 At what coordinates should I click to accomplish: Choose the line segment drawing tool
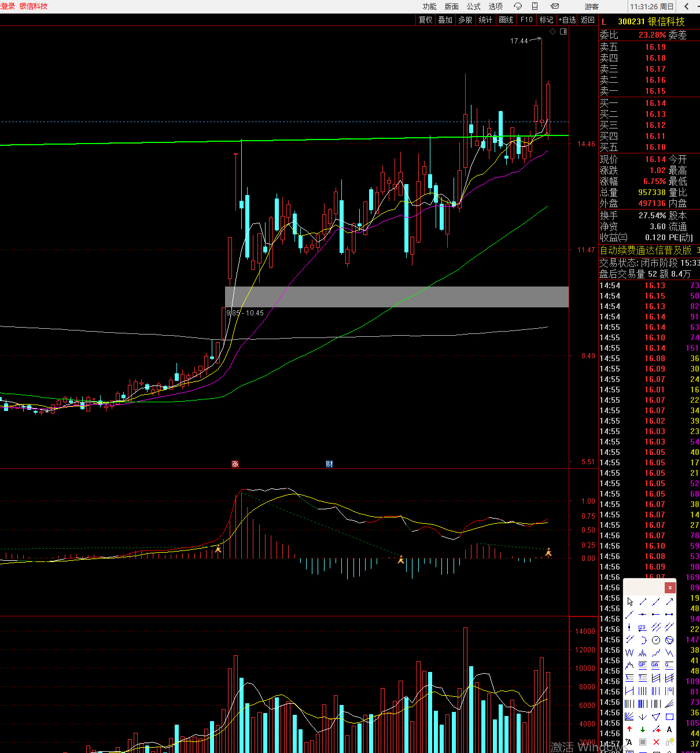point(643,601)
